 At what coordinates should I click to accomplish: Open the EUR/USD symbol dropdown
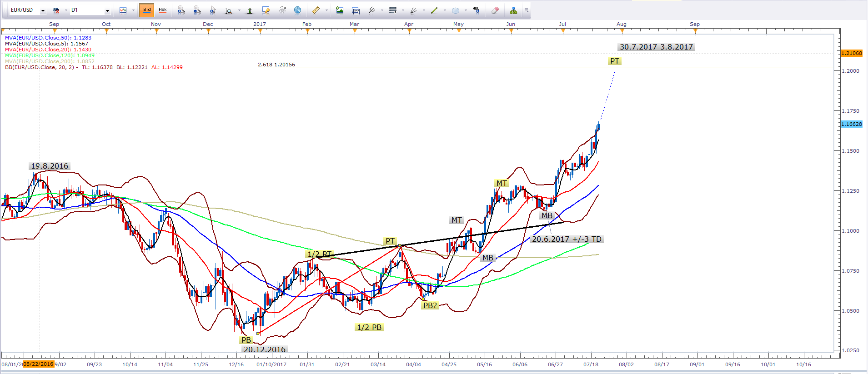[43, 10]
